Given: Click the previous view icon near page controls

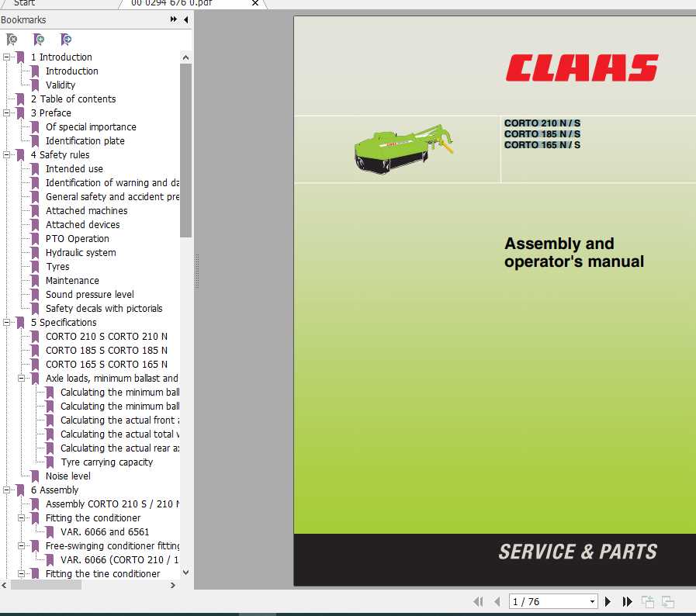Looking at the screenshot, I should tap(648, 601).
